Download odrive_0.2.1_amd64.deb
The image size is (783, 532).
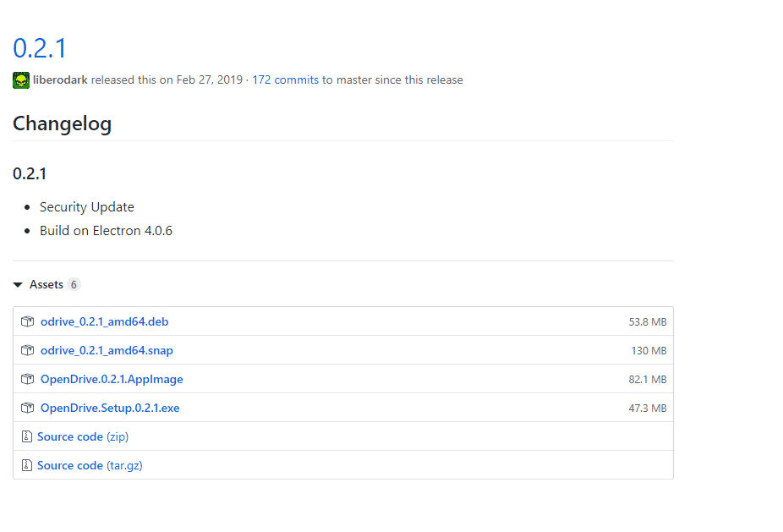coord(104,321)
